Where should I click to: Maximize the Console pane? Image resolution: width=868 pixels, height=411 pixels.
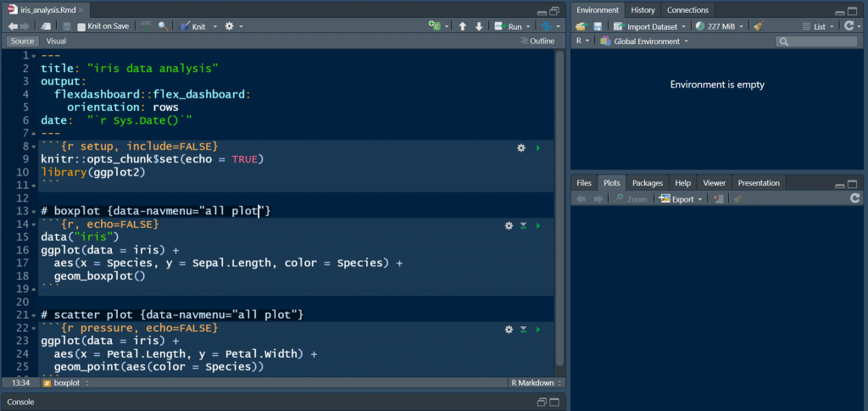554,403
